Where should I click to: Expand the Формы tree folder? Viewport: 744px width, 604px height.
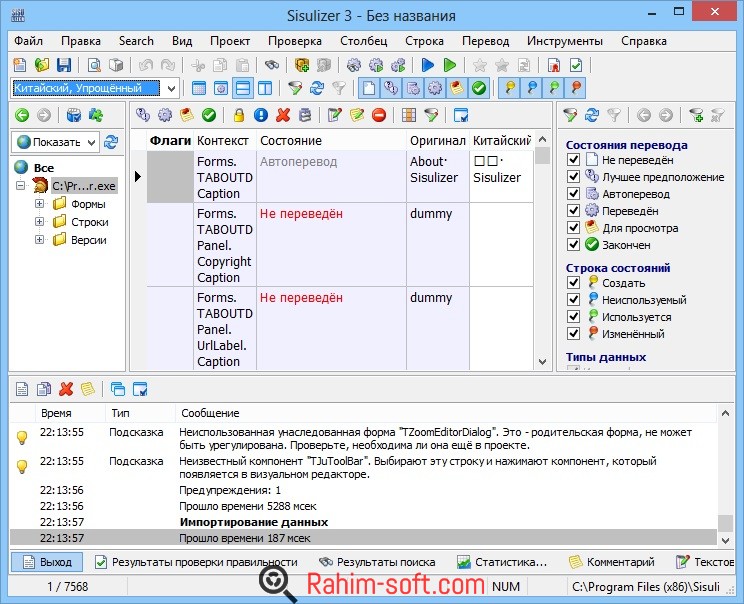pyautogui.click(x=39, y=204)
